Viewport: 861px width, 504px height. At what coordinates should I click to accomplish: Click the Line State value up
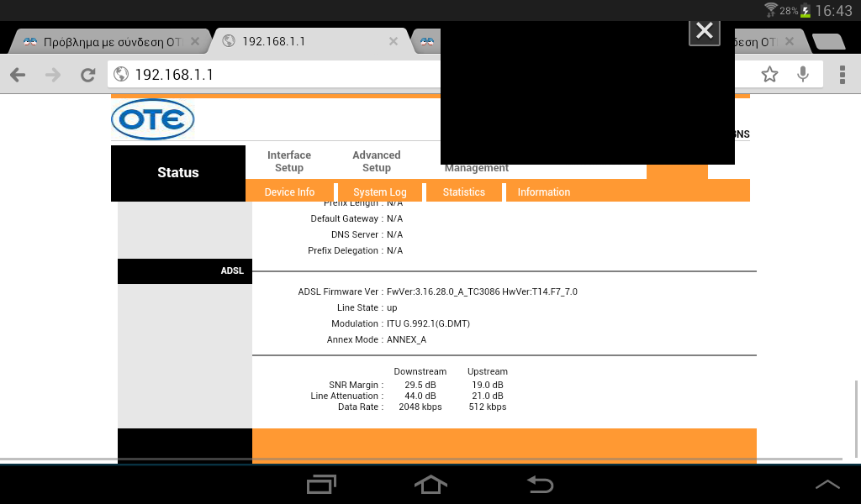click(392, 307)
